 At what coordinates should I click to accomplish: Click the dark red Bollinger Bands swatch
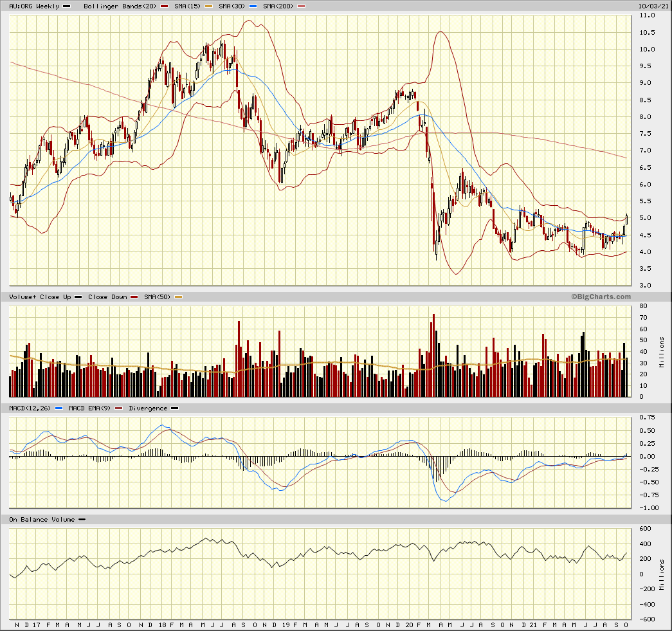tap(164, 6)
